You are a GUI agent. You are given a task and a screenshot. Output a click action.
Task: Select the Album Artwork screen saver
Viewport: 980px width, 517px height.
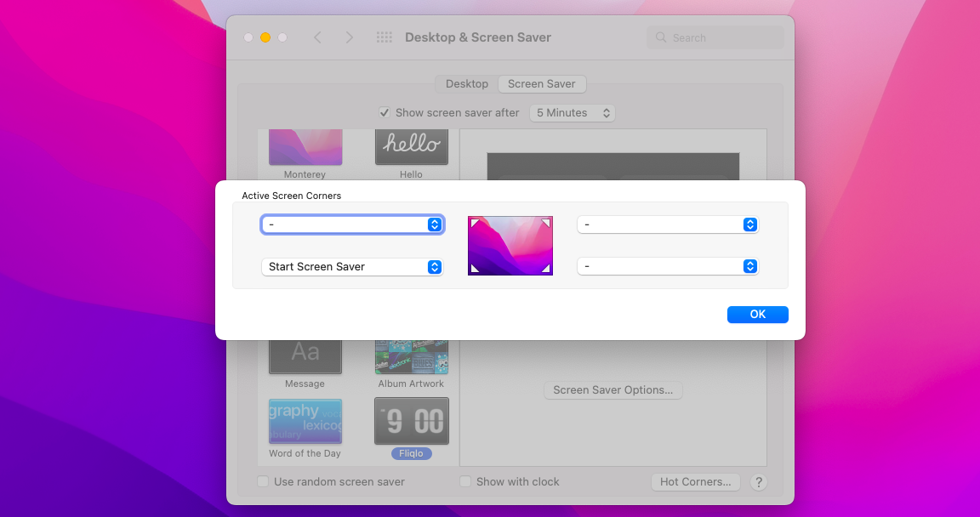[412, 351]
